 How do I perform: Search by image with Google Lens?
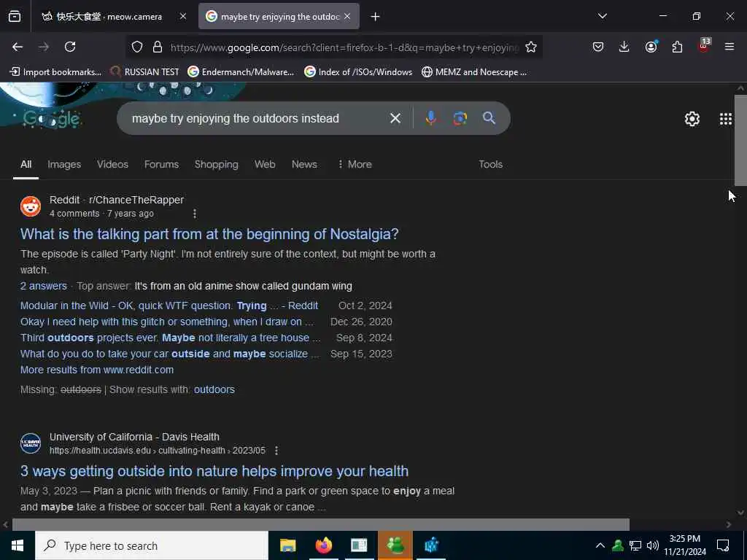click(460, 118)
